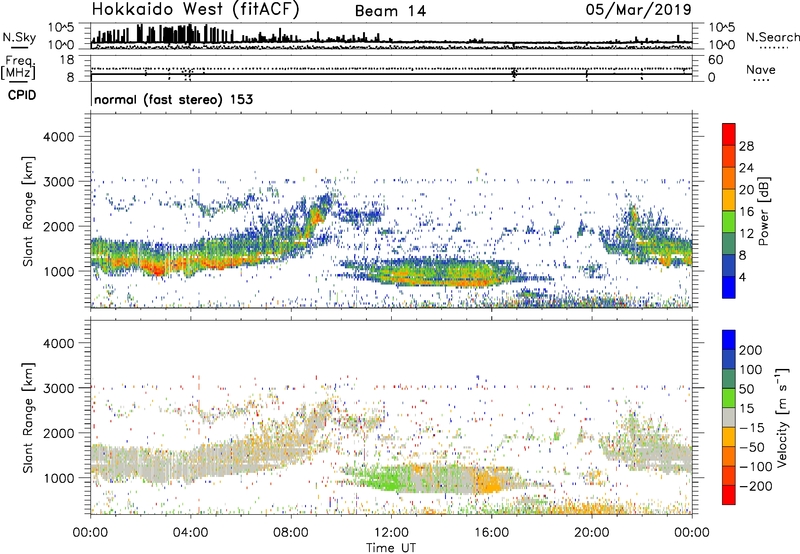This screenshot has width=800, height=554.
Task: Click the "4" tick on the power colorbar
Action: [742, 278]
